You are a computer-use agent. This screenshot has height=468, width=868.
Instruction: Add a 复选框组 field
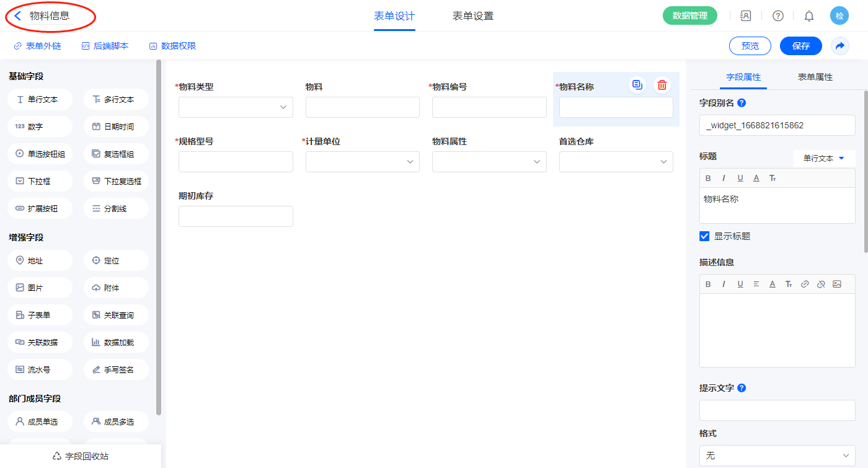click(x=116, y=154)
